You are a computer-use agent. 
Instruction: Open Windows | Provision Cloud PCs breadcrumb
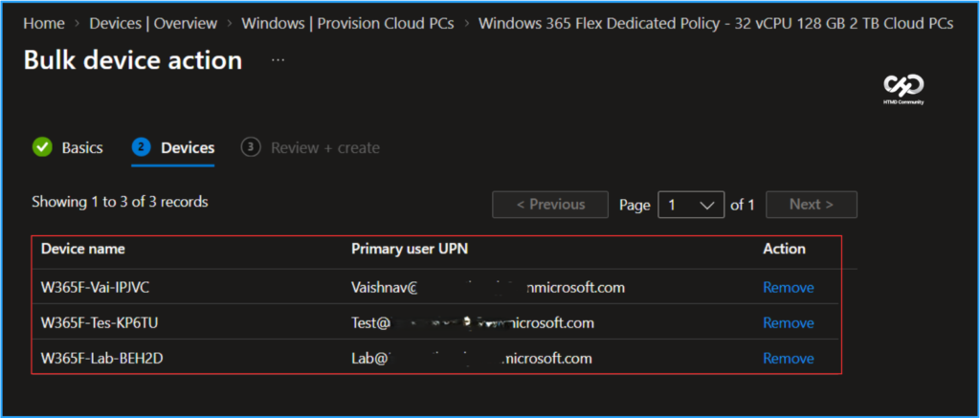(x=347, y=24)
